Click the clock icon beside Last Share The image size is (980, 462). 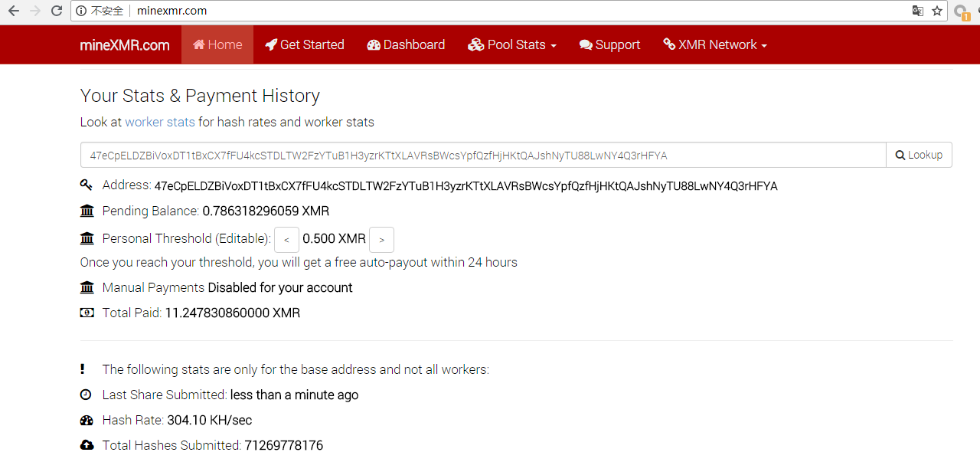coord(87,395)
